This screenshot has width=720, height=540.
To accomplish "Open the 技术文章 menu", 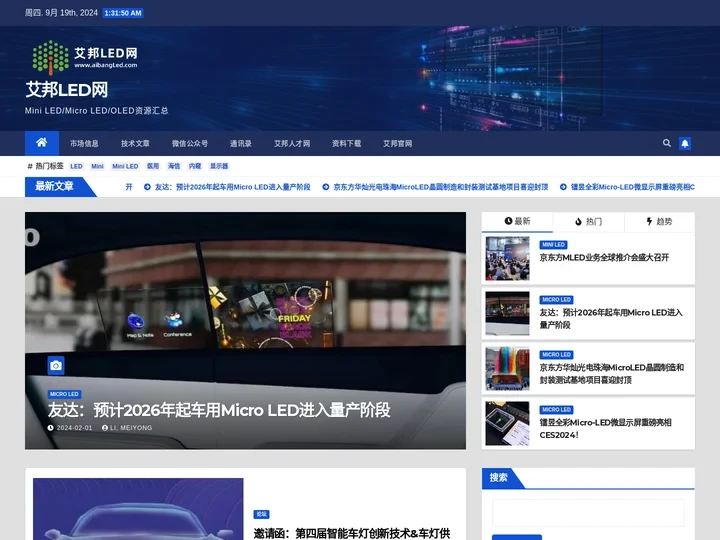I will (x=135, y=144).
